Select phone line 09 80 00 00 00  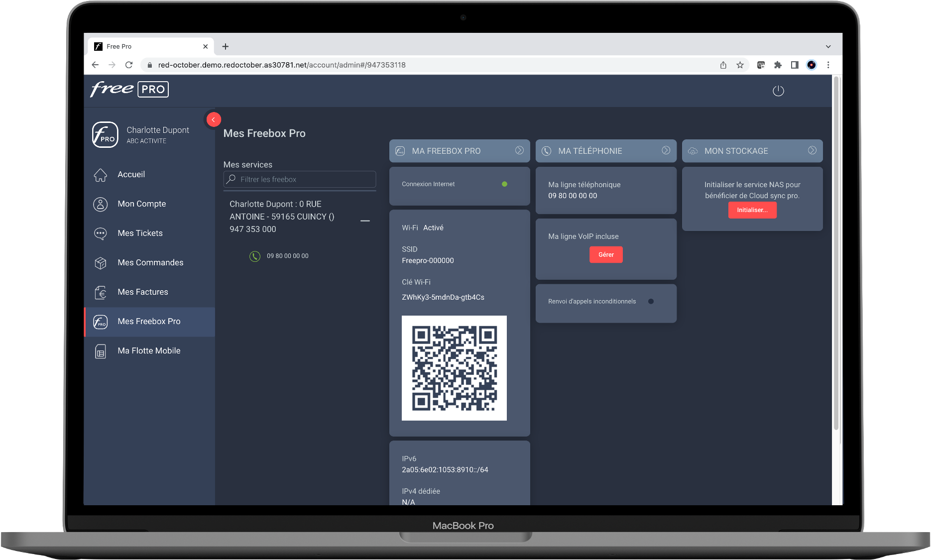pyautogui.click(x=288, y=256)
